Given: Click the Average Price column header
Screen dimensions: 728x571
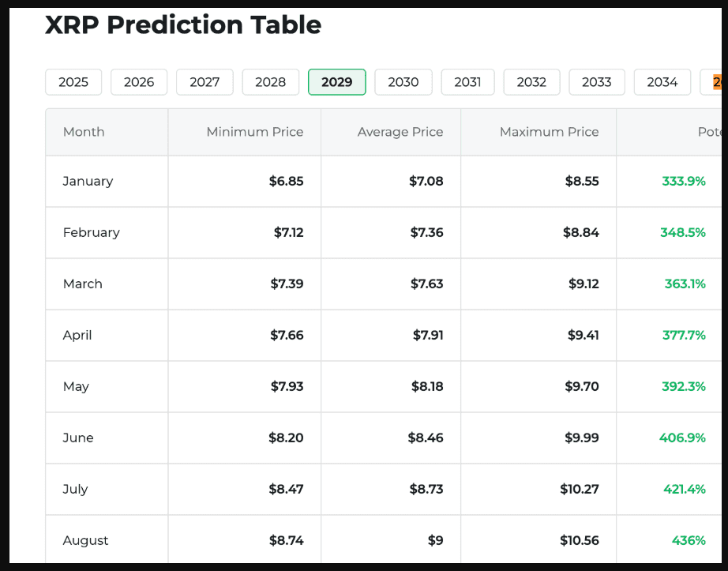Looking at the screenshot, I should click(x=400, y=132).
